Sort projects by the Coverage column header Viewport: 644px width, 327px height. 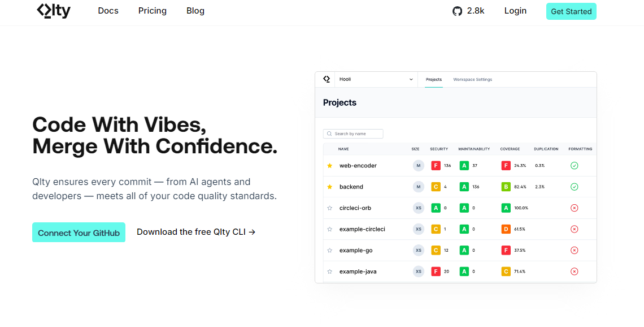(x=510, y=149)
